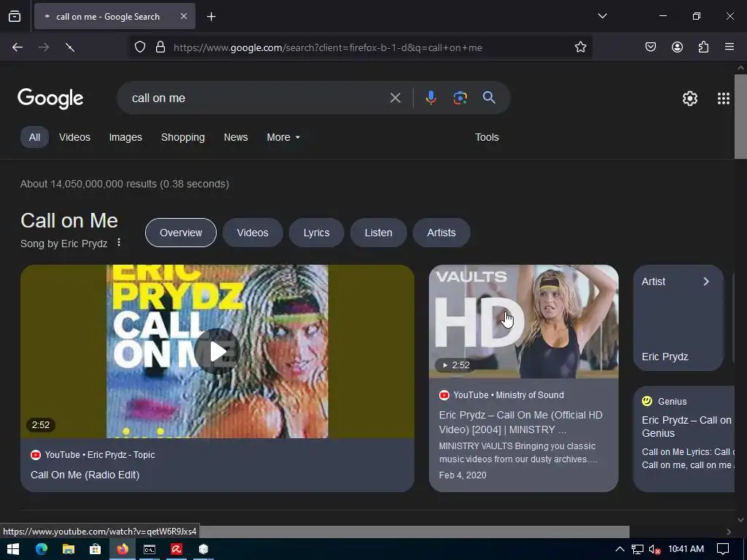Open Firefox account icon
The image size is (747, 560).
pos(677,47)
